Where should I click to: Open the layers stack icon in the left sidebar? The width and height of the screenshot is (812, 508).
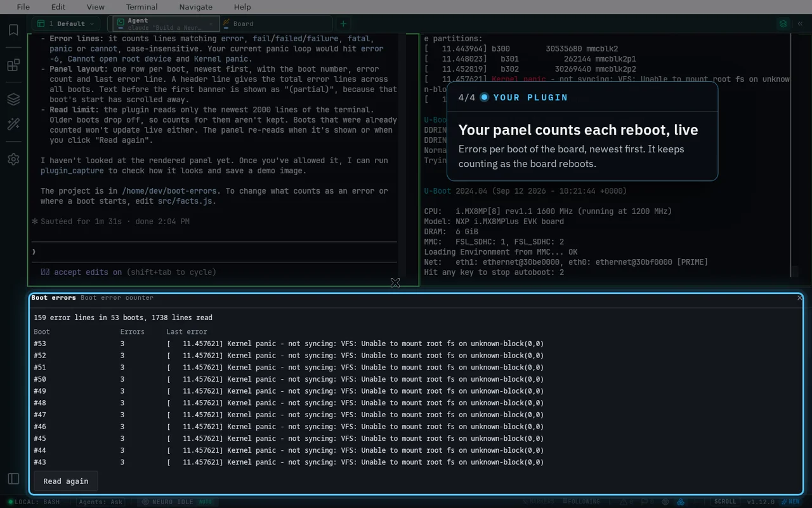click(13, 99)
